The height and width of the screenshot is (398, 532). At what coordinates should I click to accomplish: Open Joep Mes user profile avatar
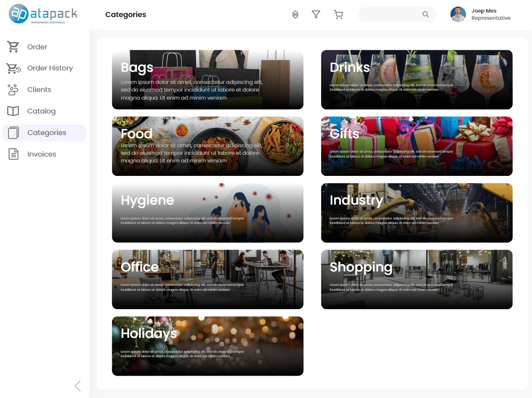[458, 14]
